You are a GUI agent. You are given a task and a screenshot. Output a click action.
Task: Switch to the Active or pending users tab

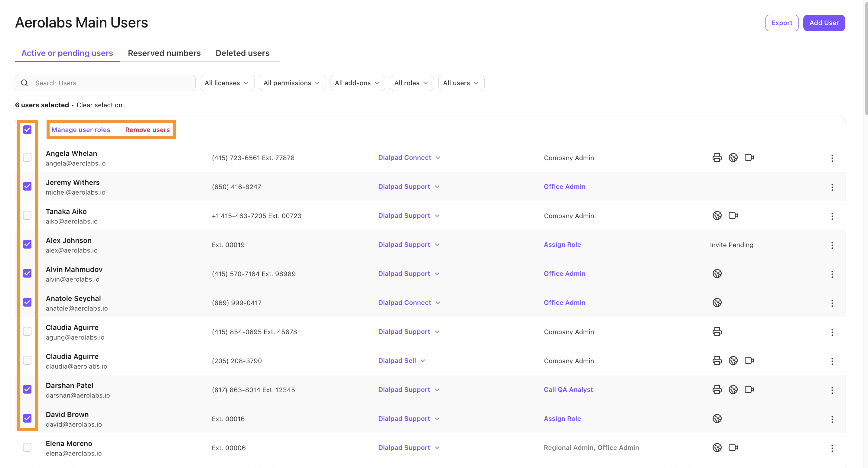pyautogui.click(x=67, y=53)
